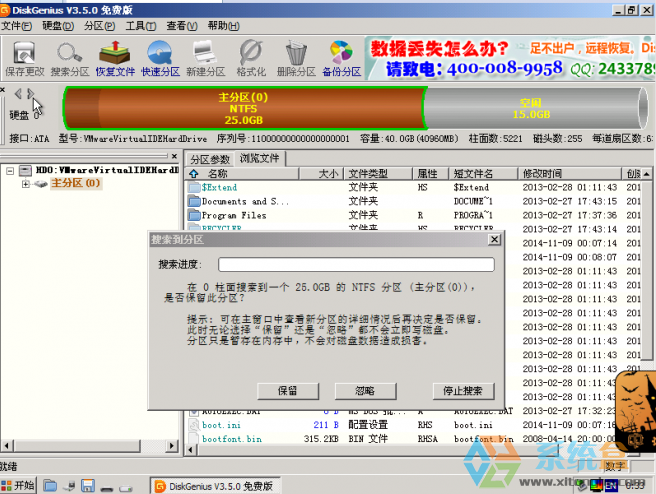This screenshot has width=656, height=494.
Task: Select HD0:VMwareVirtualIDEHardDrive tree item
Action: tap(107, 170)
